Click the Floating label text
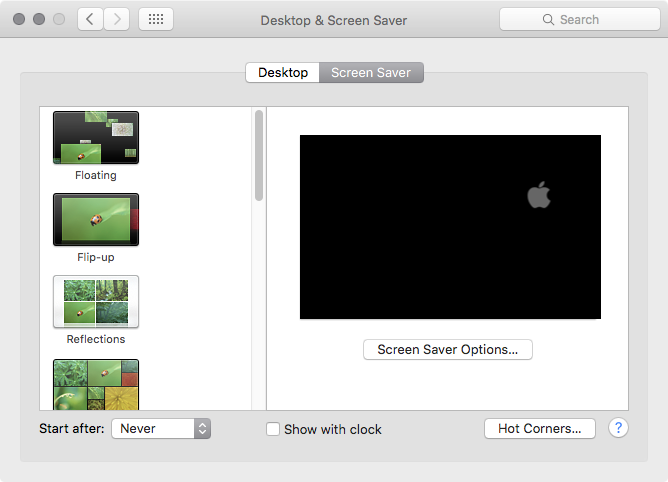 [x=96, y=175]
